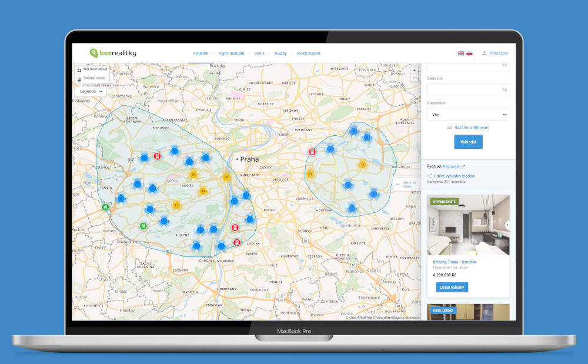Click the Detail nabídky button
588x364 pixels.
pos(452,287)
